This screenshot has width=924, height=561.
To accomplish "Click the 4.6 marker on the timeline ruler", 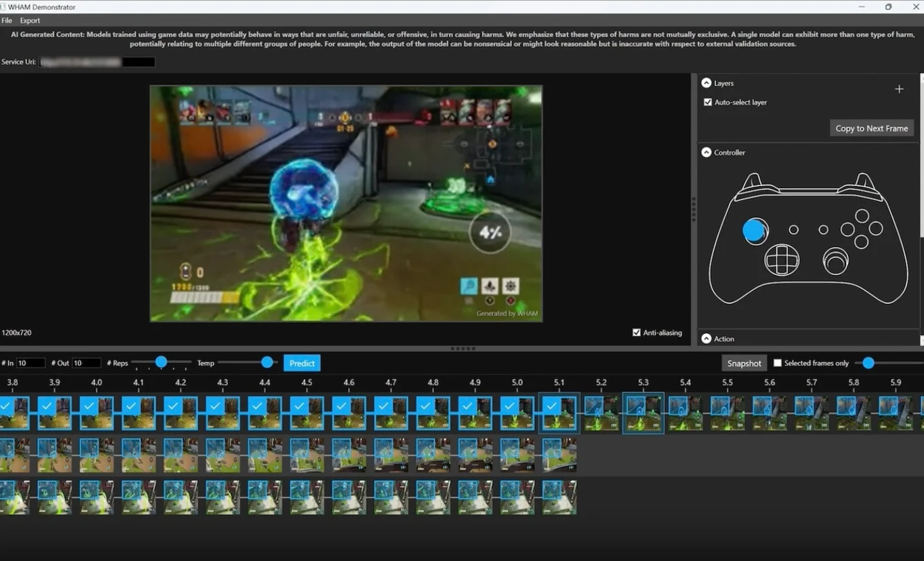I will tap(348, 382).
